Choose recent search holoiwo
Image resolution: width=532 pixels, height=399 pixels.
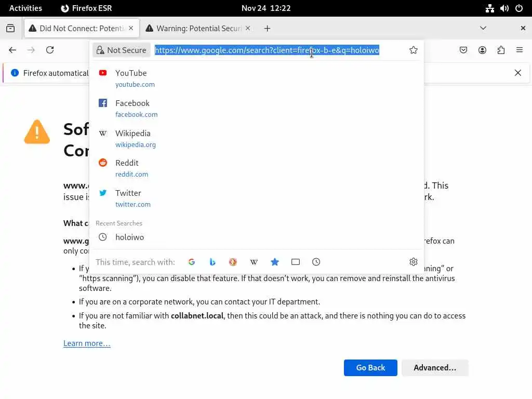click(x=256, y=237)
